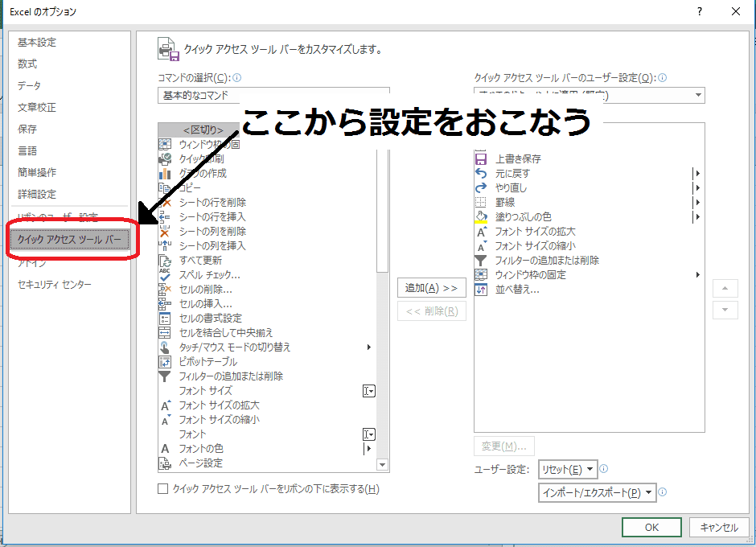Click the << 削除(R) button
Image resolution: width=756 pixels, height=547 pixels.
432,311
